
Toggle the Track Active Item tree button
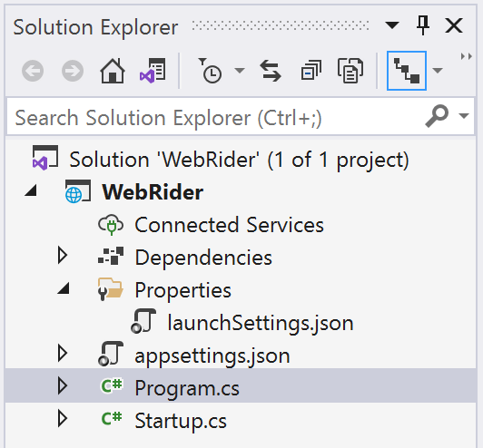click(x=407, y=71)
